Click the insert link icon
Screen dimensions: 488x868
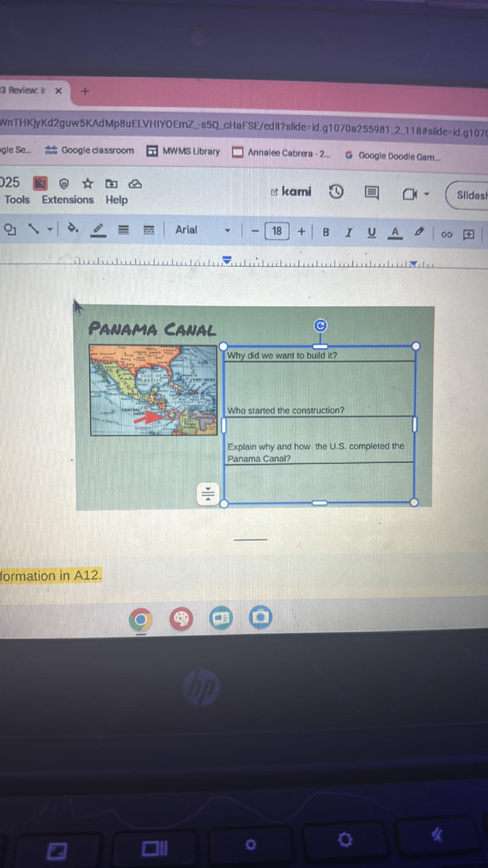click(446, 234)
